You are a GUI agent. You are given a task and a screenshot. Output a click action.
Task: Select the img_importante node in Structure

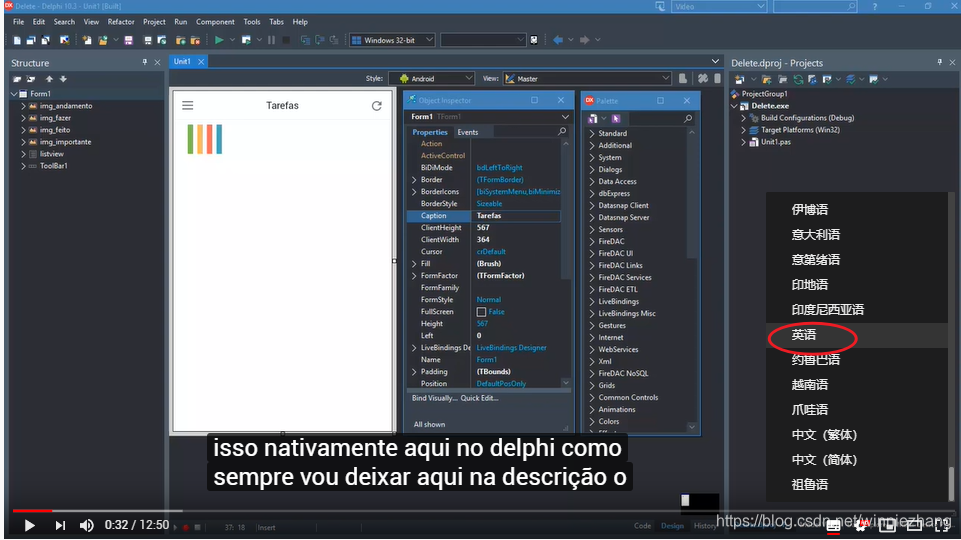tap(65, 142)
